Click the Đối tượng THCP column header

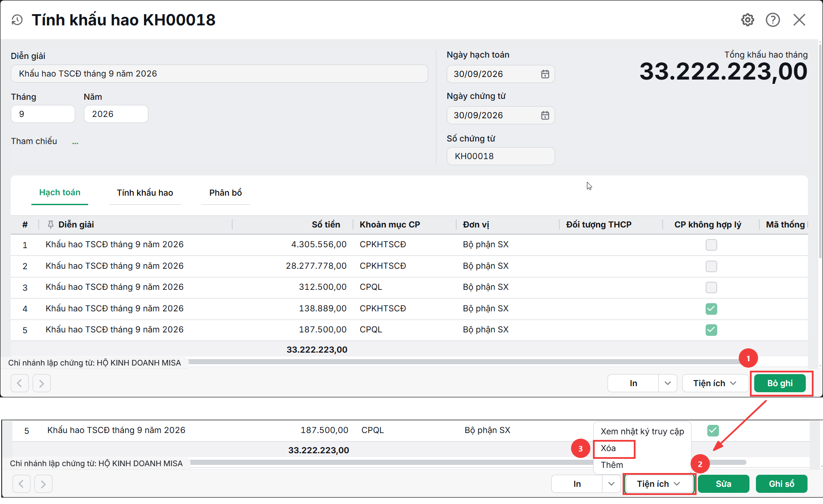click(x=599, y=224)
